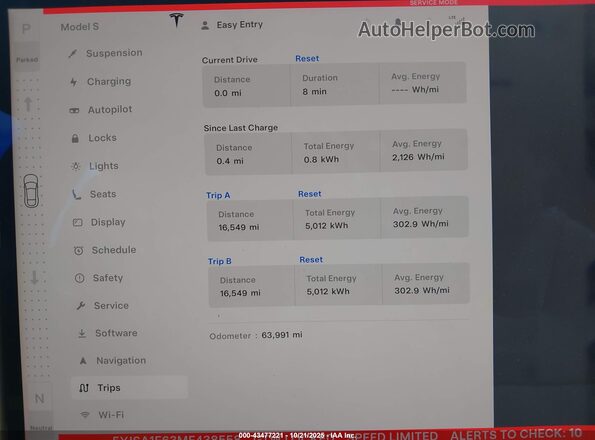Open Wi-Fi settings
The height and width of the screenshot is (440, 595).
coord(102,415)
